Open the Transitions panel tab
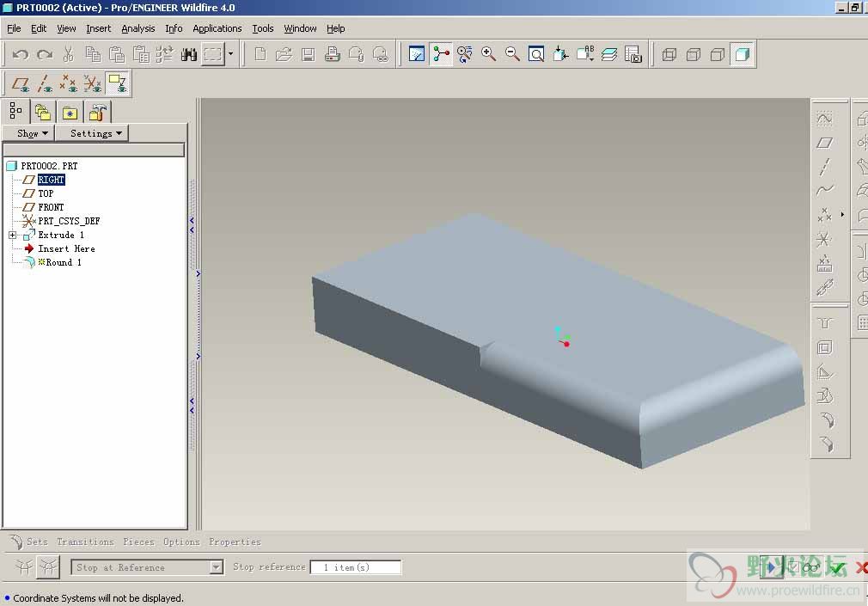The width and height of the screenshot is (868, 606). pyautogui.click(x=85, y=542)
